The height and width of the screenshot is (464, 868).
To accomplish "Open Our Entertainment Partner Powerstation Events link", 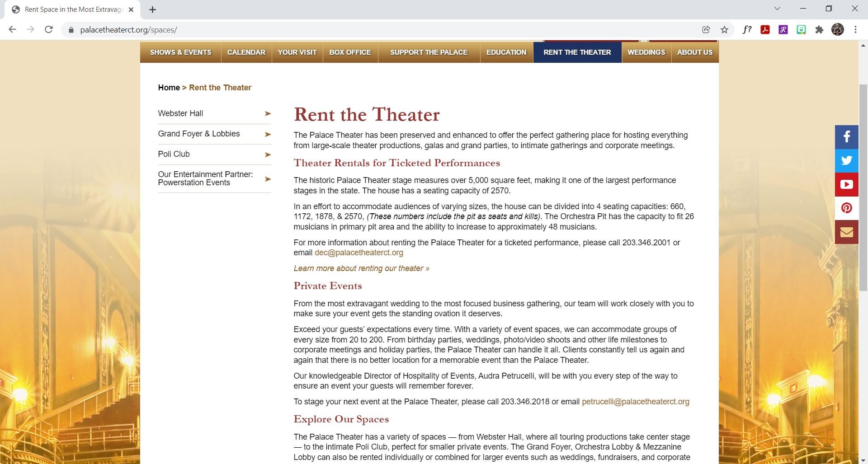I will point(205,178).
